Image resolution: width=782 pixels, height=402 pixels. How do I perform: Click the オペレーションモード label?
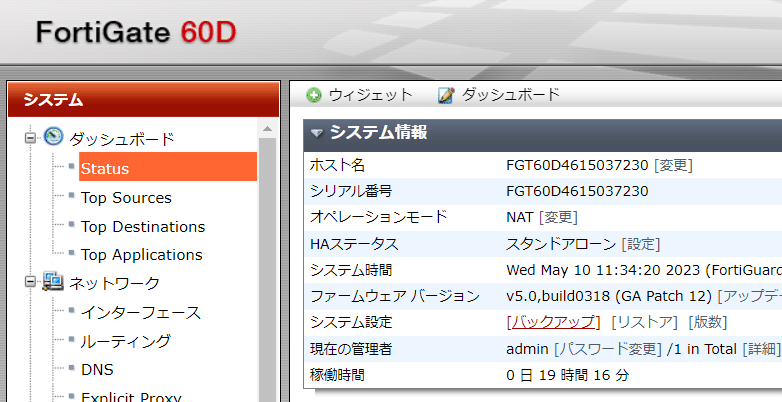click(379, 217)
